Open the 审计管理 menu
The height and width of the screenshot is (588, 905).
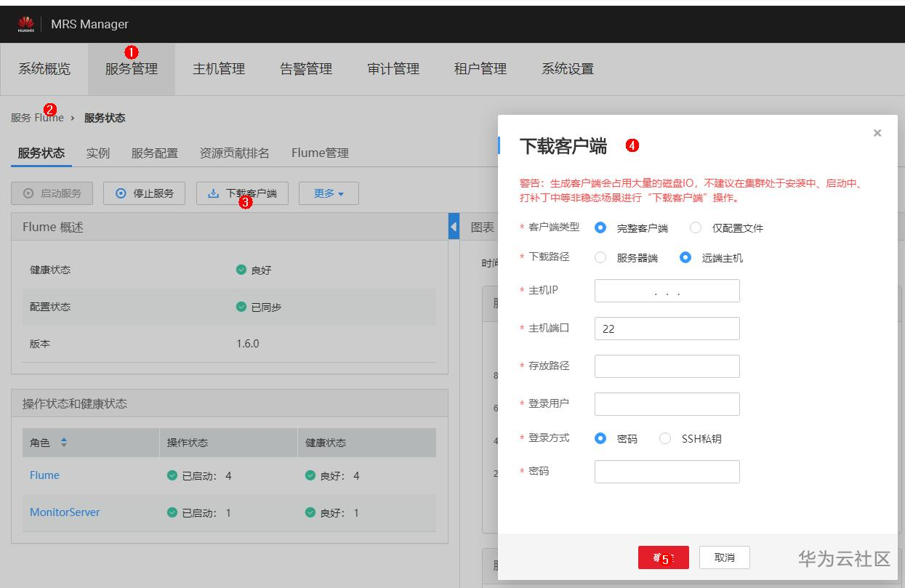click(393, 69)
